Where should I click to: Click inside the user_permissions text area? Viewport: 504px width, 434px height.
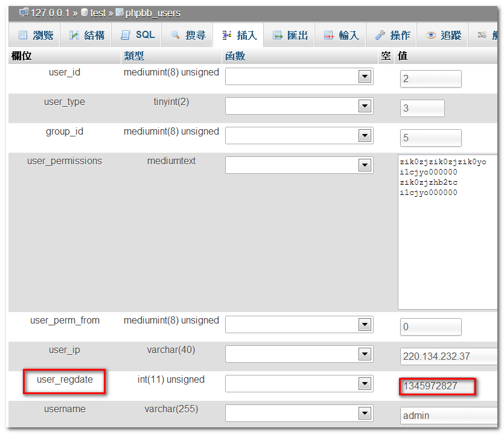click(447, 241)
